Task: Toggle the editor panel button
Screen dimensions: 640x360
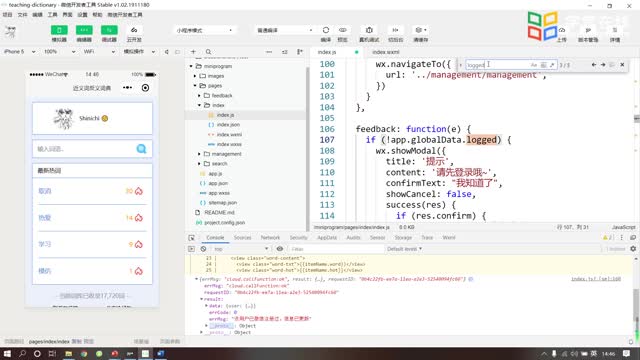Action: (84, 30)
